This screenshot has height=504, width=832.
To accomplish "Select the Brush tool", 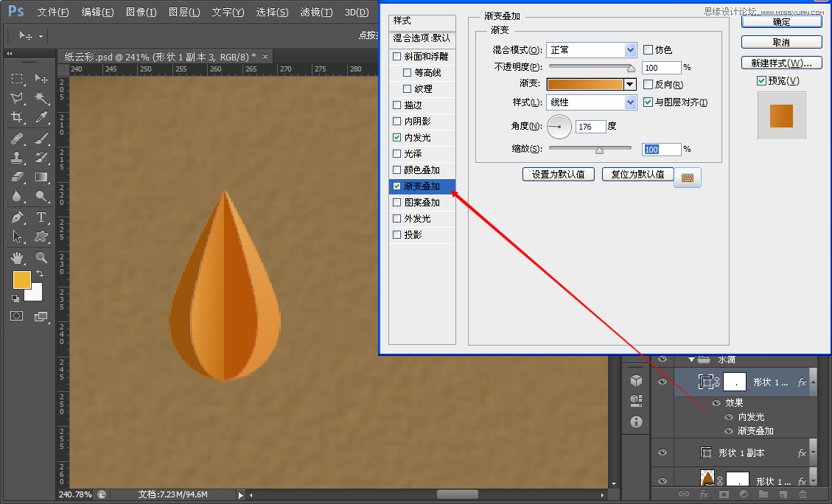I will tap(41, 139).
